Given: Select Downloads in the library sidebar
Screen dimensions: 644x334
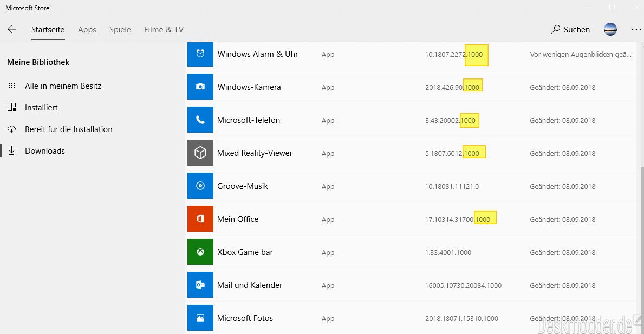Looking at the screenshot, I should click(45, 151).
